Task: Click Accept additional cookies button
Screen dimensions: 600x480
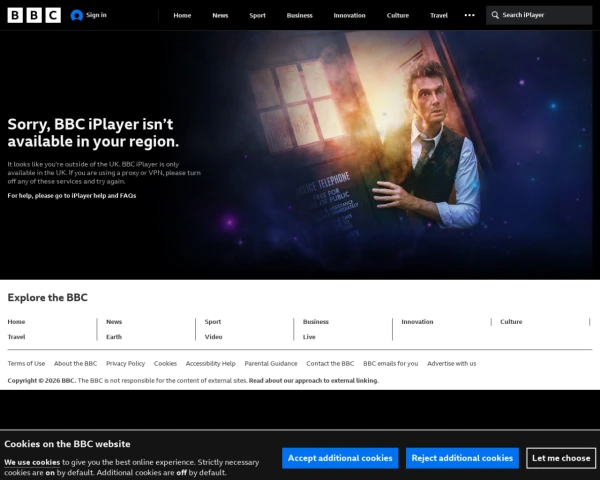Action: (340, 458)
